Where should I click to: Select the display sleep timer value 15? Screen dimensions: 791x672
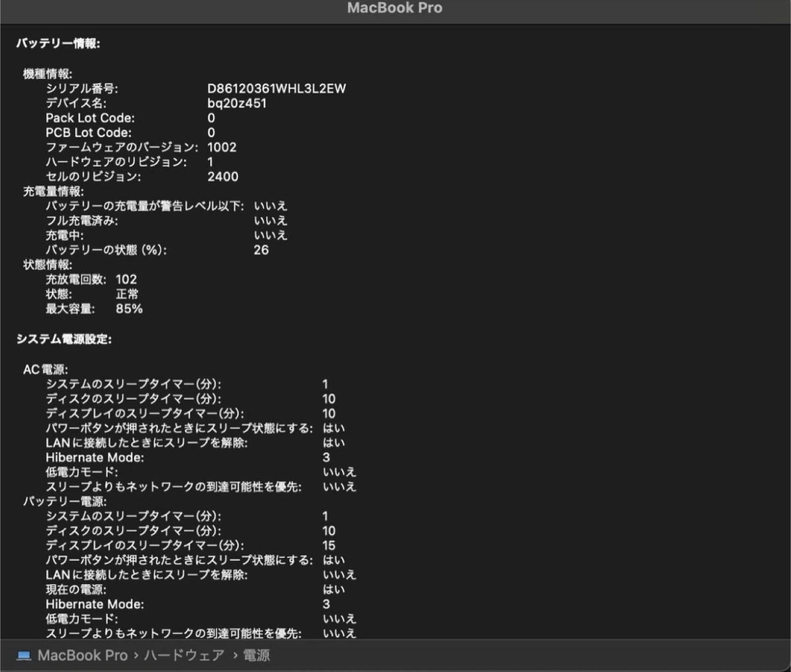(x=328, y=545)
